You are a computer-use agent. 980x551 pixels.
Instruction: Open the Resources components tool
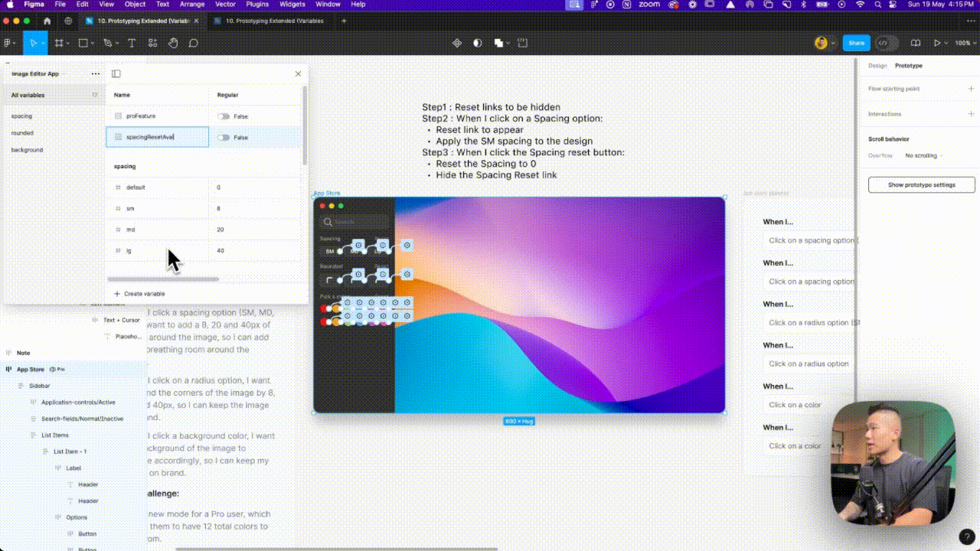click(152, 44)
